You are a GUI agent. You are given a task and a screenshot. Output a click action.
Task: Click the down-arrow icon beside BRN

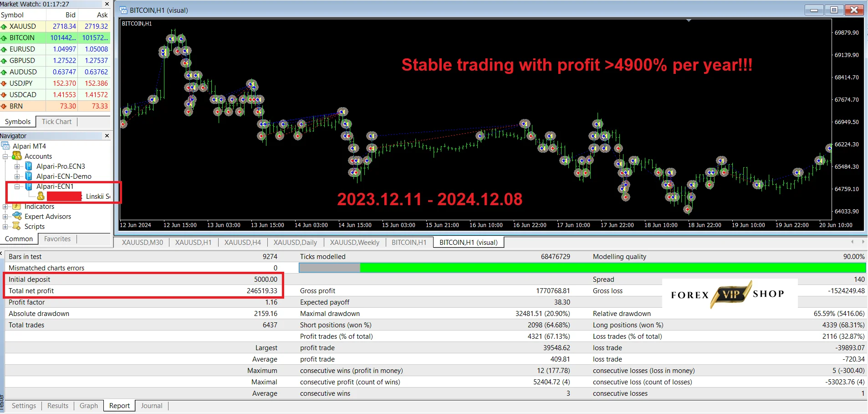4,106
